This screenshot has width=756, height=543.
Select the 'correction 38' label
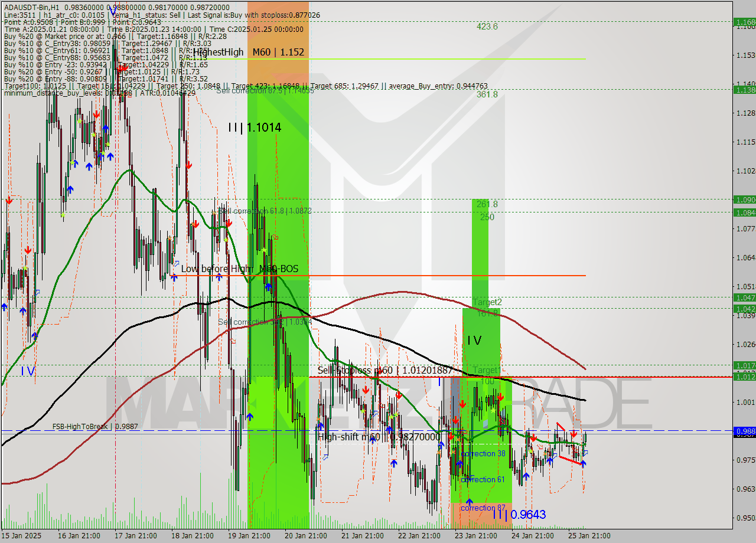coord(483,453)
